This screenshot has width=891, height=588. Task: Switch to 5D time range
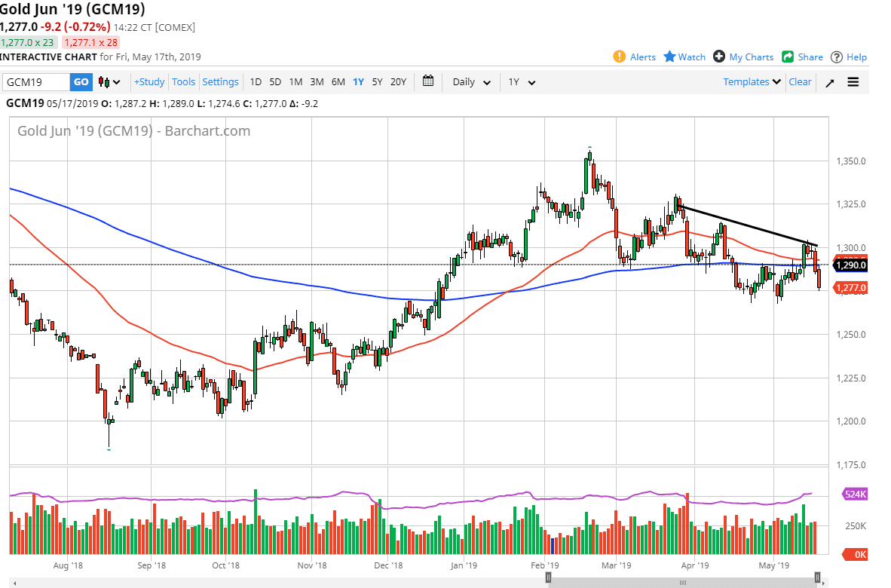[x=275, y=81]
